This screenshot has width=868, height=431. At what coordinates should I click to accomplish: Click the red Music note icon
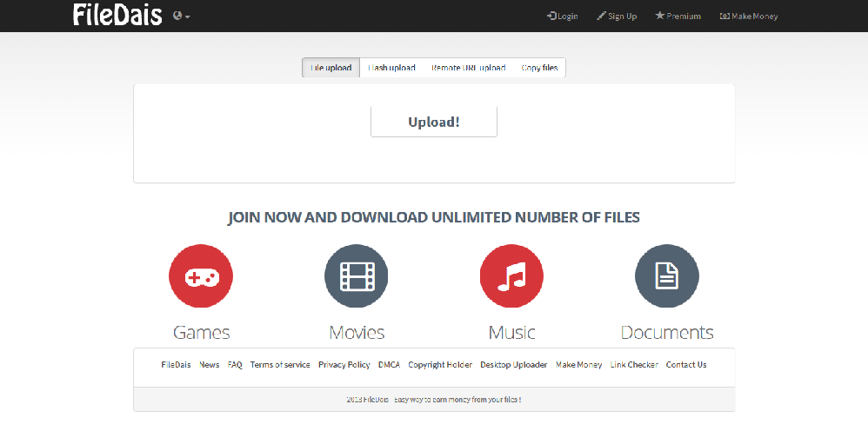coord(511,275)
